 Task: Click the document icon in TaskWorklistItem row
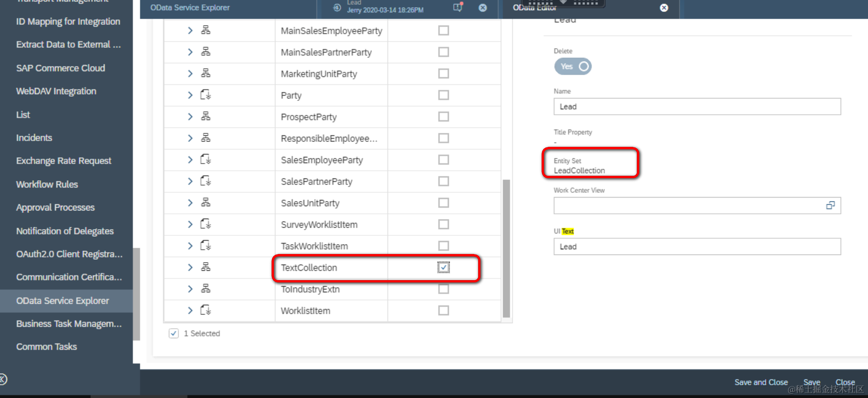206,245
